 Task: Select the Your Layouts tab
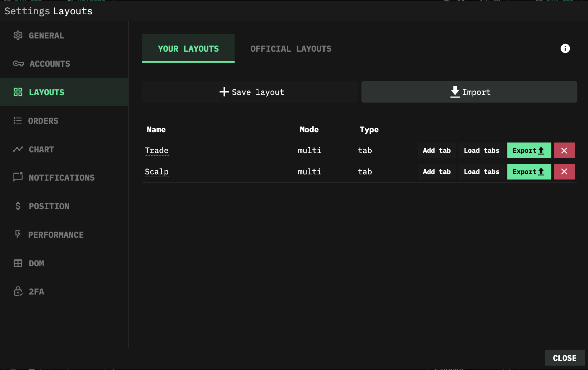[x=188, y=48]
